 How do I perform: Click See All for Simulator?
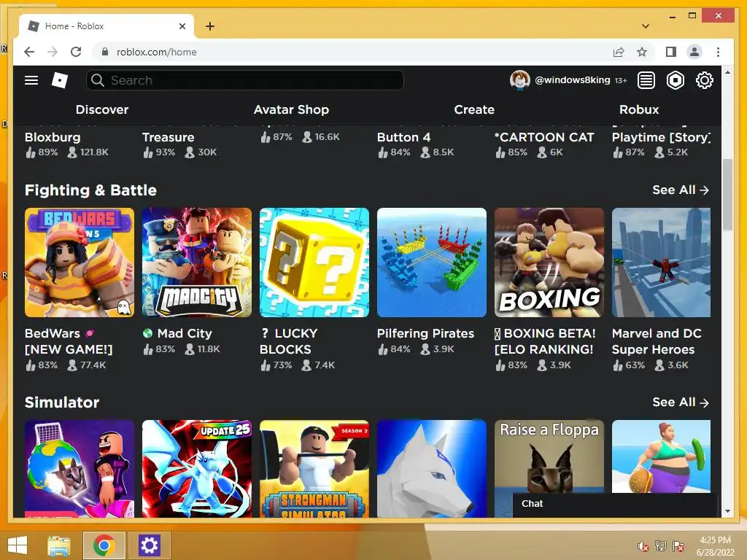(x=681, y=402)
